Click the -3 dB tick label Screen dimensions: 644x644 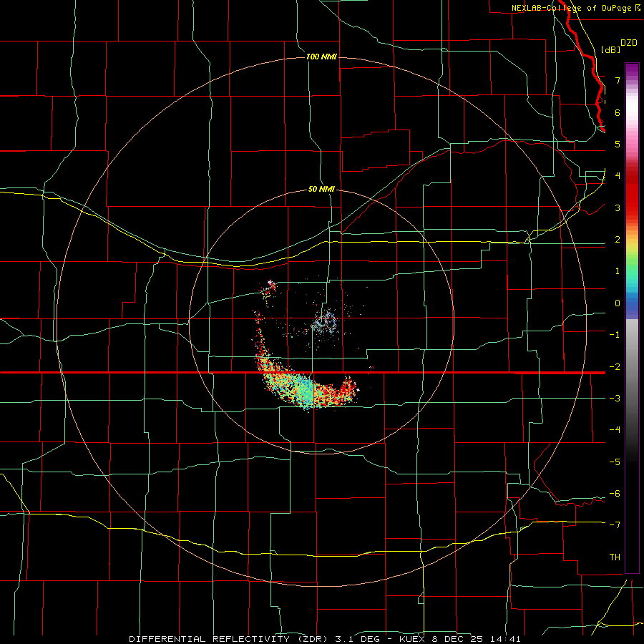(x=615, y=399)
